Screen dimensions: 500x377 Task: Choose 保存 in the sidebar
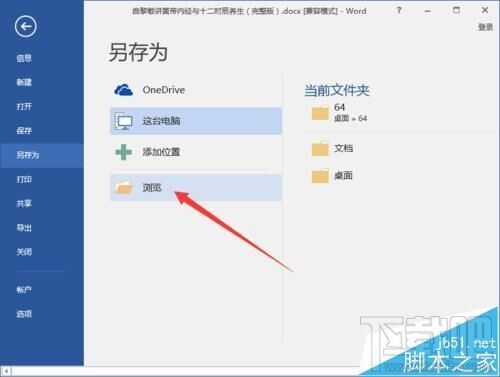point(24,131)
